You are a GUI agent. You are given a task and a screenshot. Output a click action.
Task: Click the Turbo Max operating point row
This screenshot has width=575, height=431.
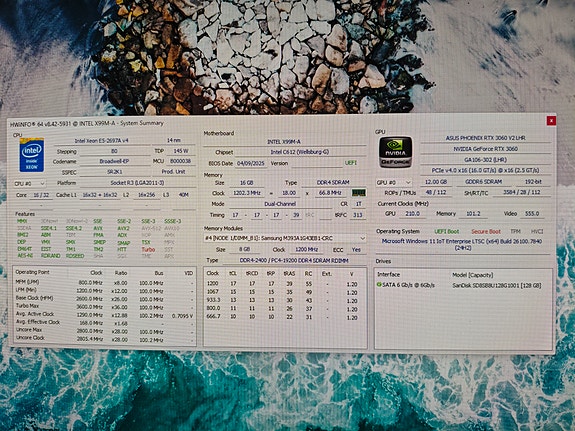pyautogui.click(x=104, y=307)
